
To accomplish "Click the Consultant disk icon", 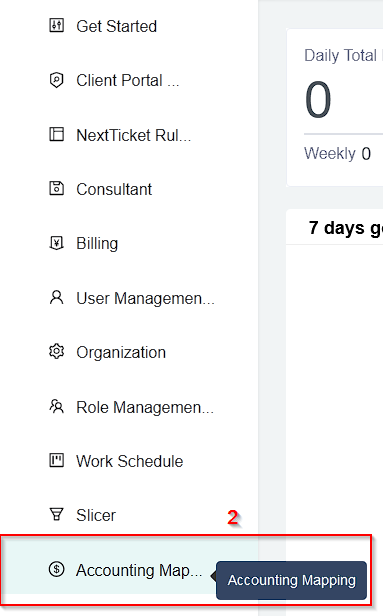I will click(57, 189).
